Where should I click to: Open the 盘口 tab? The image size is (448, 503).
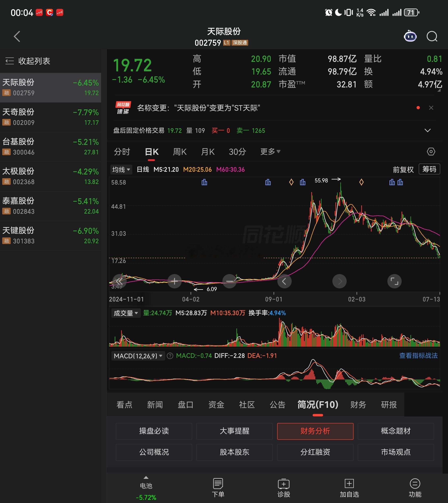(x=186, y=404)
